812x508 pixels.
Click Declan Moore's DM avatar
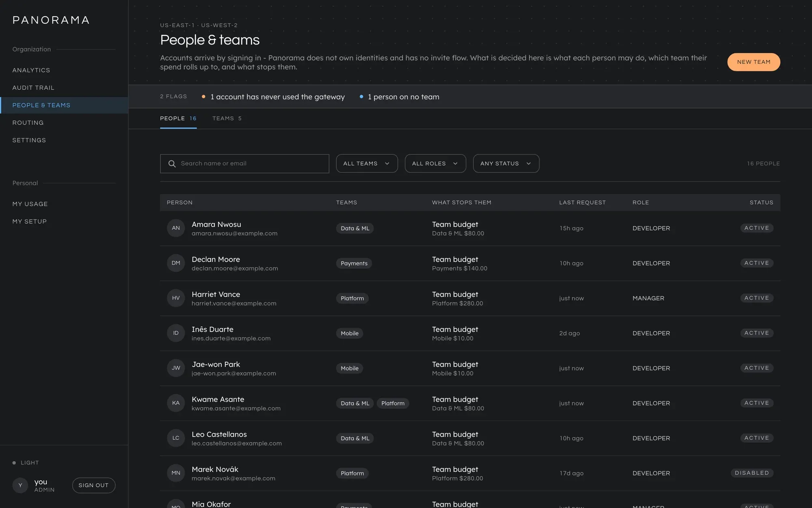click(176, 263)
